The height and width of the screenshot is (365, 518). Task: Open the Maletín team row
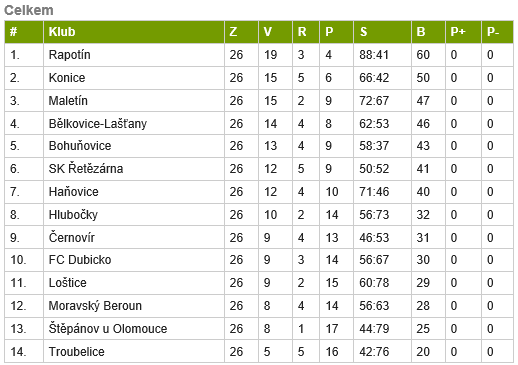click(259, 101)
